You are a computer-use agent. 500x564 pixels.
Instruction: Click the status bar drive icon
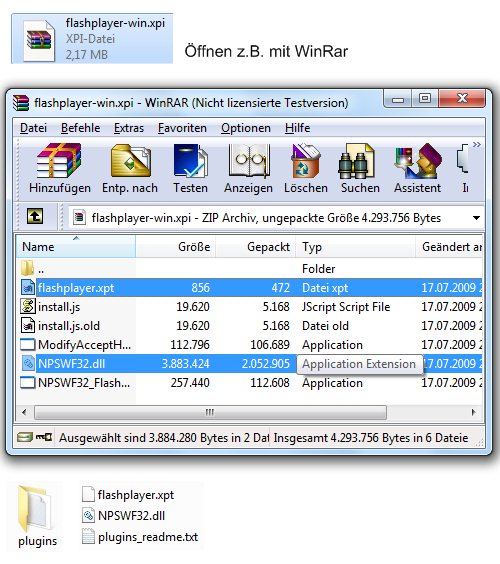pos(25,437)
